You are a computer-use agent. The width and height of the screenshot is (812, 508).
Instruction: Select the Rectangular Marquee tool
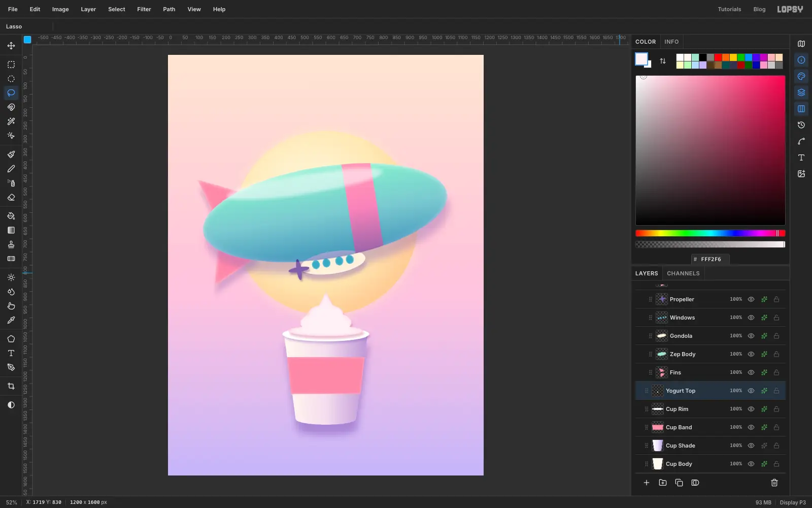[11, 65]
